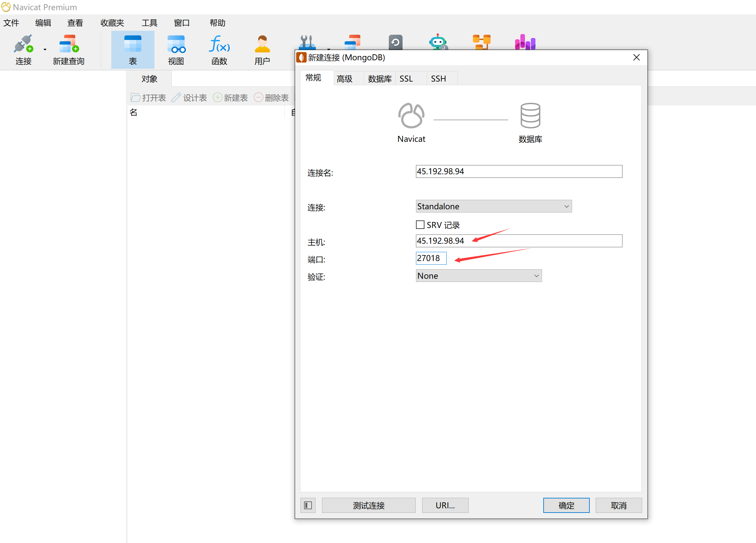756x543 pixels.
Task: Toggle the side panel icon beside 测试连接
Action: (x=308, y=505)
